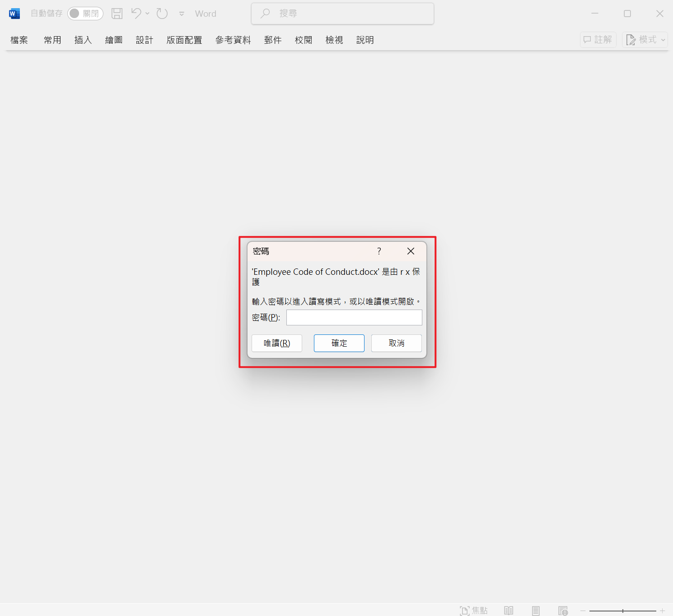This screenshot has height=616, width=673.
Task: Click the 取消 (Cancel) button
Action: pyautogui.click(x=397, y=343)
